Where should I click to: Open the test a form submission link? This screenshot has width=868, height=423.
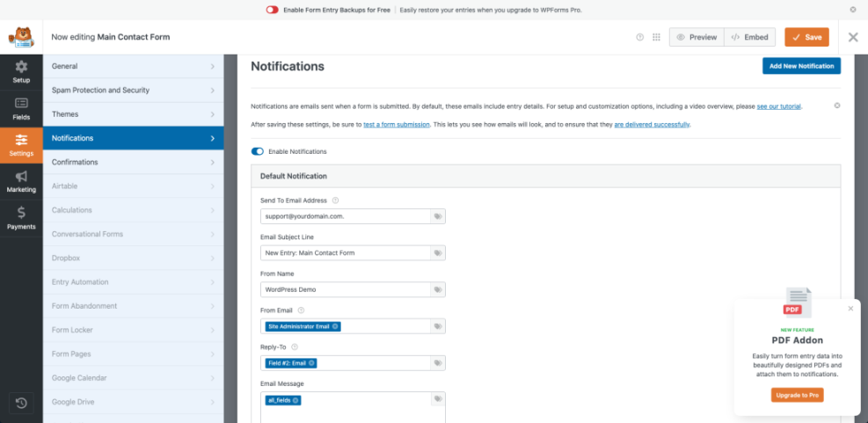(x=397, y=125)
